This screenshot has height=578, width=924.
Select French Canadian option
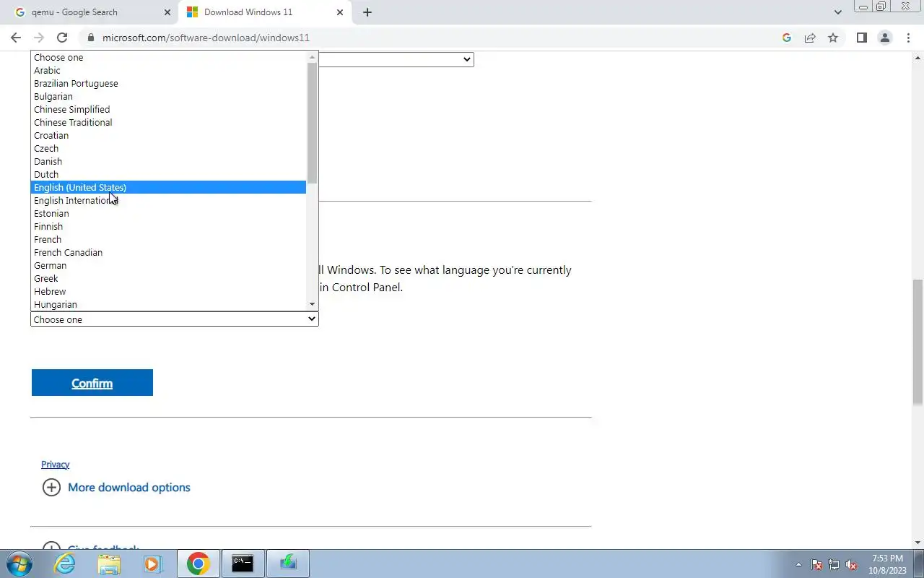(169, 252)
